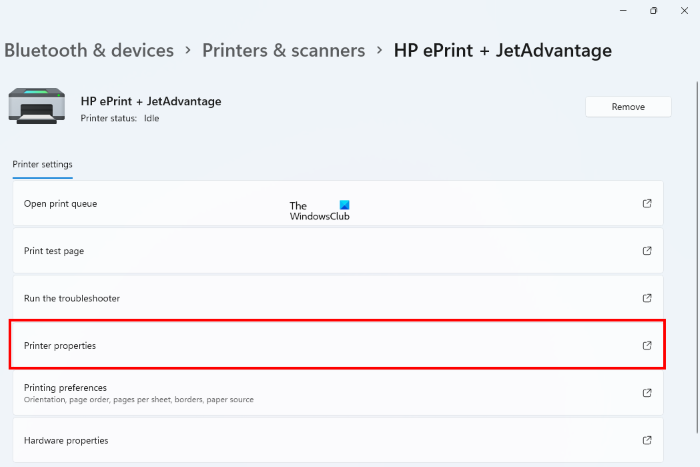Open Printer properties
This screenshot has width=700, height=467.
coord(60,345)
